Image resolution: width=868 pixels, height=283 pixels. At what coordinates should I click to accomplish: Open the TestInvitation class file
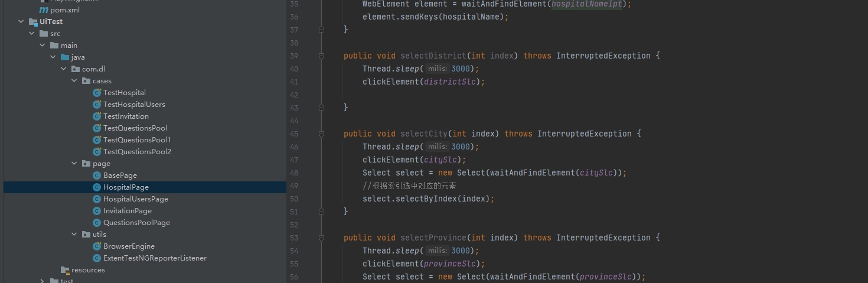126,116
